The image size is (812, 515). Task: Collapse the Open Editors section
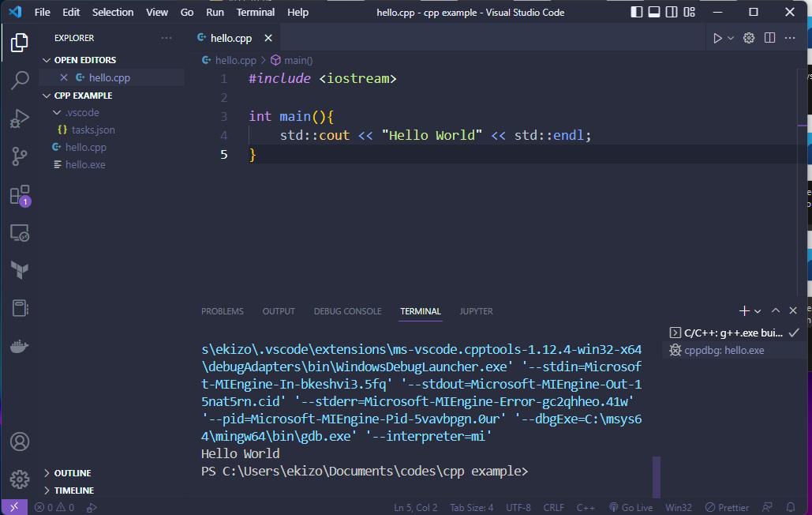tap(47, 60)
